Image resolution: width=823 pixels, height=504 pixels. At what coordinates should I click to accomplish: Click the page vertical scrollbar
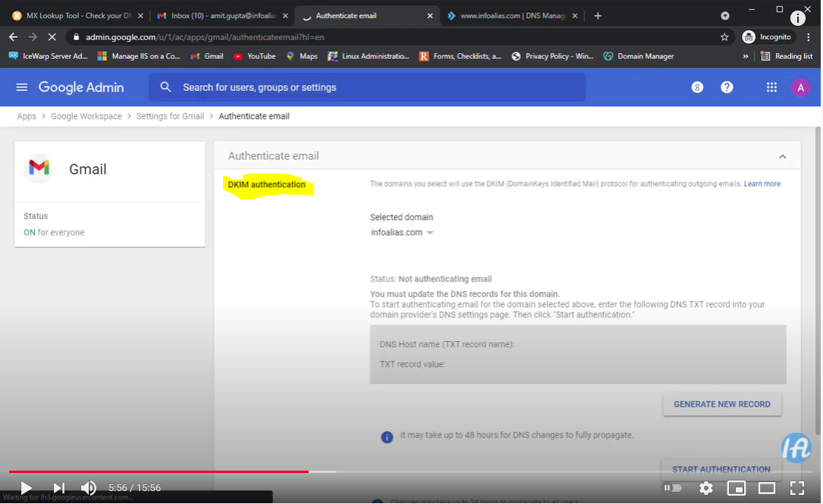point(818,280)
